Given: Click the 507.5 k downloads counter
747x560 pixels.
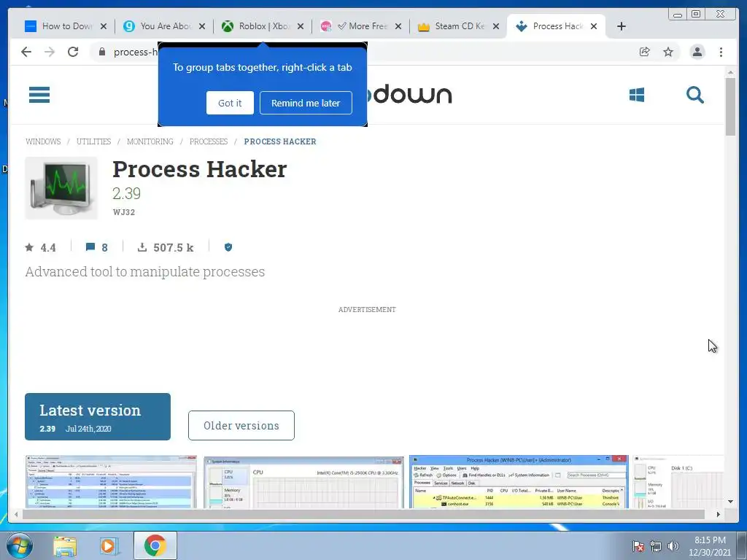Looking at the screenshot, I should [166, 248].
